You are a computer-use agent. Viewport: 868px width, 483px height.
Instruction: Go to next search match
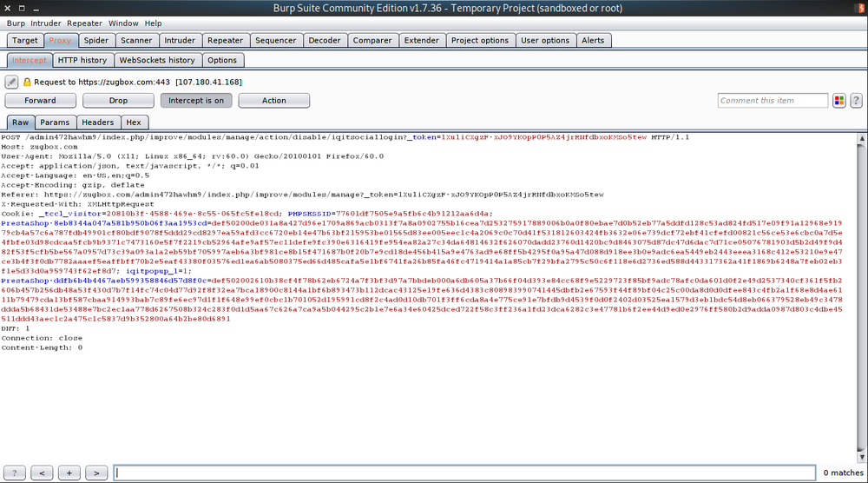coord(96,473)
